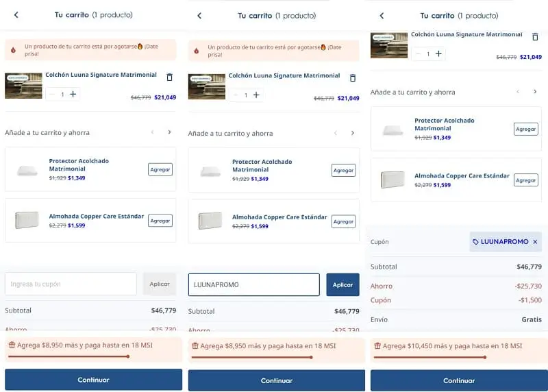
Task: Show previous suggestions in left cart carousel
Action: click(x=152, y=132)
